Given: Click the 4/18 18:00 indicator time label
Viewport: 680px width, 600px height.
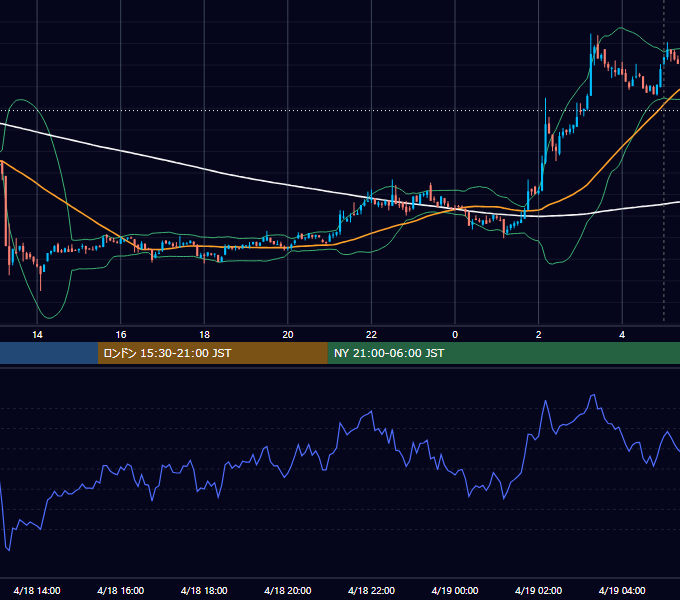Looking at the screenshot, I should click(x=204, y=590).
